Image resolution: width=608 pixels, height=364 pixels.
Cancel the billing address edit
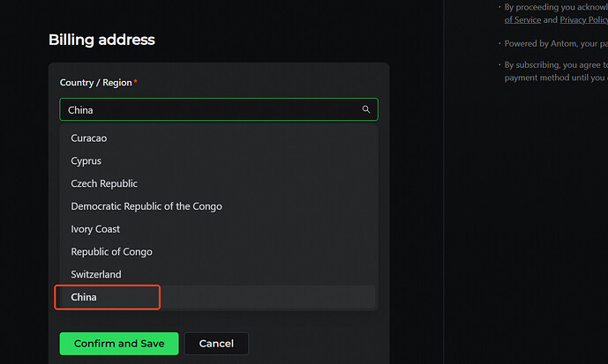216,344
